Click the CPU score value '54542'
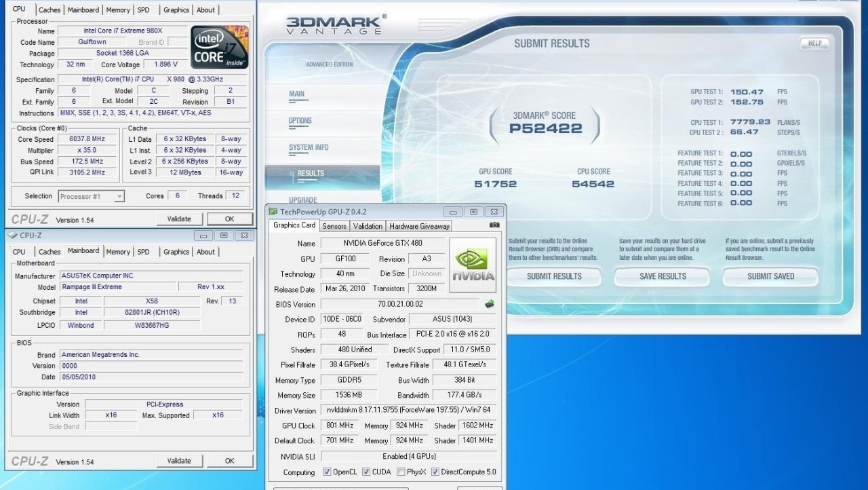Image resolution: width=868 pixels, height=490 pixels. click(x=593, y=184)
